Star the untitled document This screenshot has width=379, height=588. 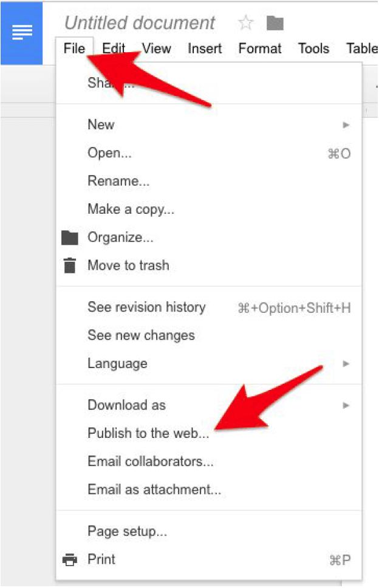(x=245, y=23)
